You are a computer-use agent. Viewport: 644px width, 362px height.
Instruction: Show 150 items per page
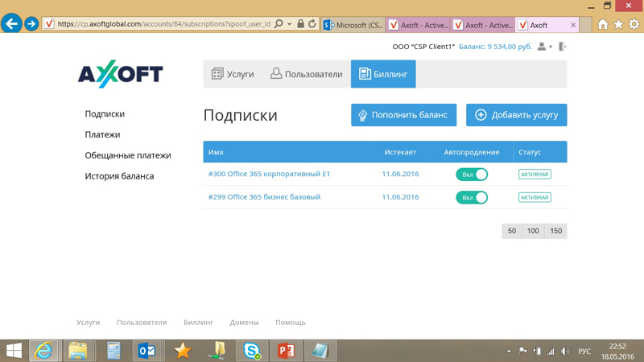(555, 231)
